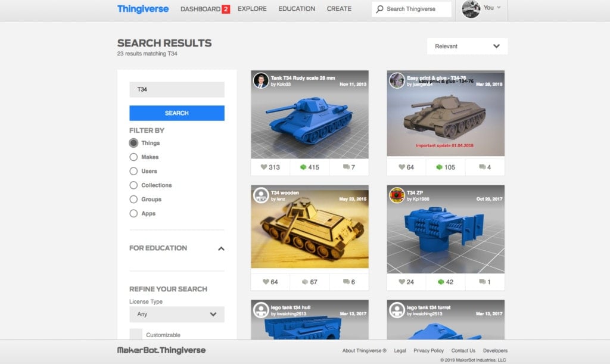
Task: Select the Collections filter radio button
Action: click(x=133, y=185)
